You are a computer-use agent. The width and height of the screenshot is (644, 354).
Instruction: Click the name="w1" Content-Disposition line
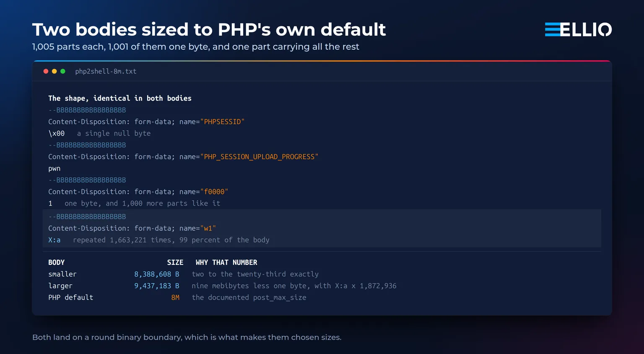tap(132, 228)
